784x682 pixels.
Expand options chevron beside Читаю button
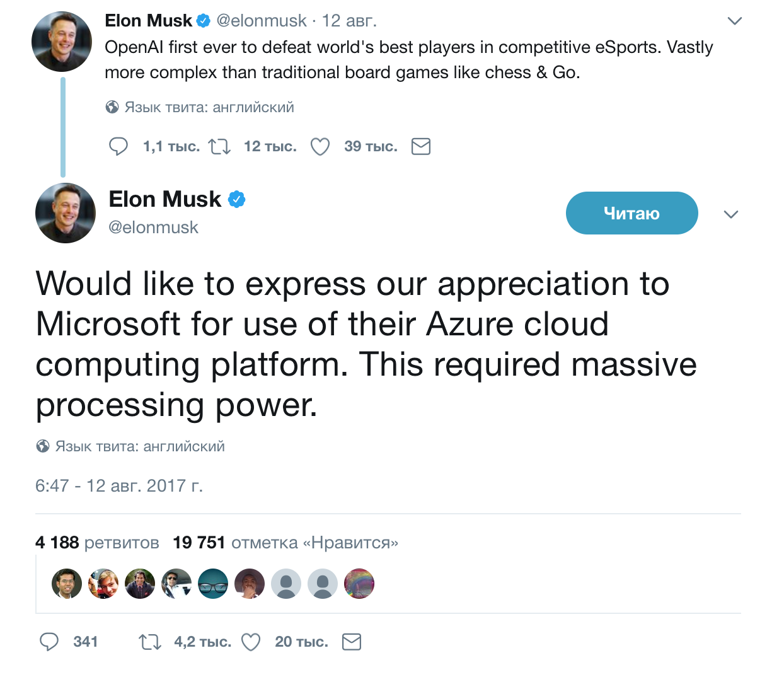click(x=731, y=214)
